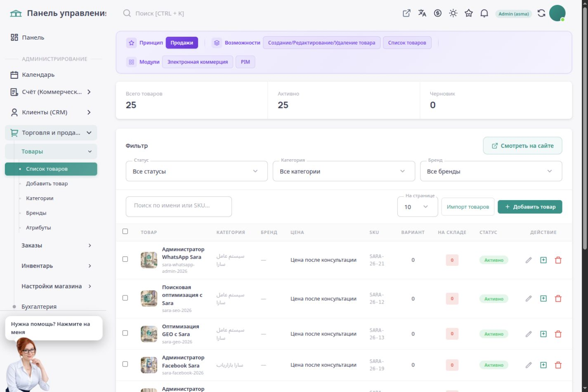588x392 pixels.
Task: Click the refresh sync icon
Action: pyautogui.click(x=541, y=13)
